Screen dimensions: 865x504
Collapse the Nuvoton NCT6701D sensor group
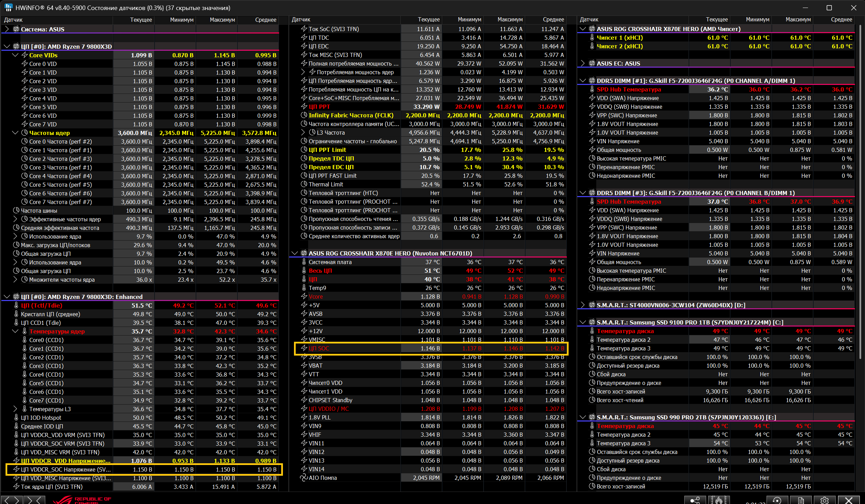295,253
